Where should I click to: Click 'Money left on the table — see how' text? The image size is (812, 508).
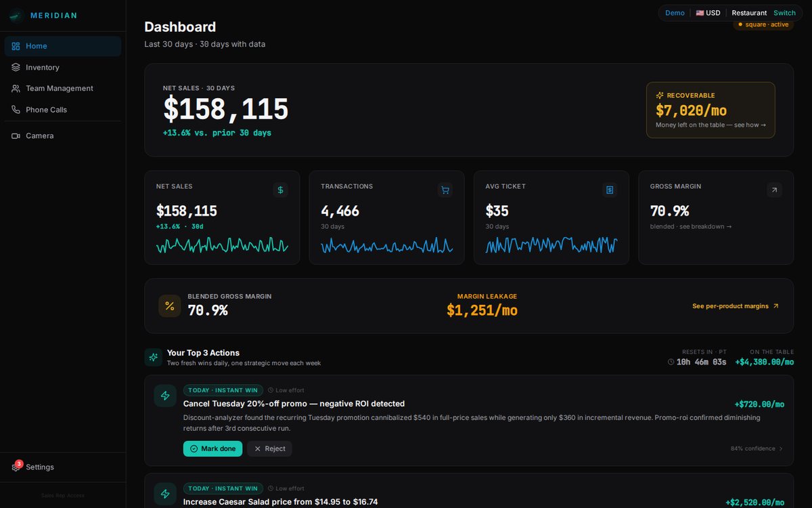coord(710,125)
